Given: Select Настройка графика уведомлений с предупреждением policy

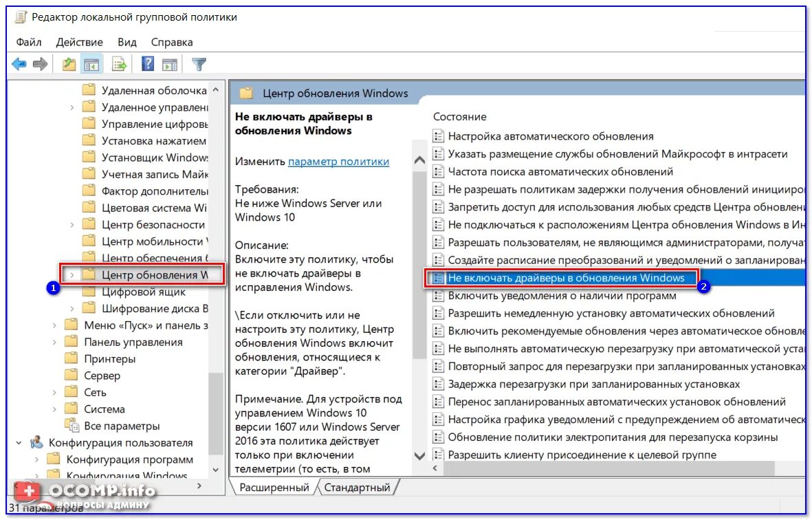Looking at the screenshot, I should pyautogui.click(x=626, y=420).
